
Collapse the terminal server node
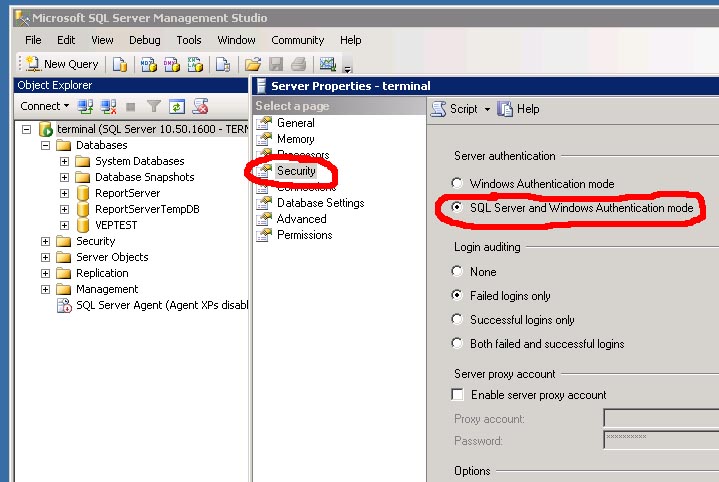pyautogui.click(x=27, y=129)
